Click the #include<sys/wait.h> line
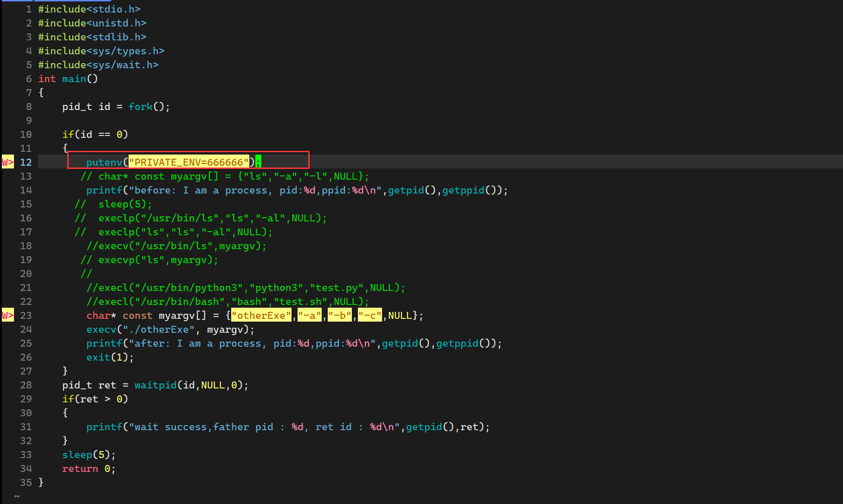The height and width of the screenshot is (504, 843). (98, 65)
